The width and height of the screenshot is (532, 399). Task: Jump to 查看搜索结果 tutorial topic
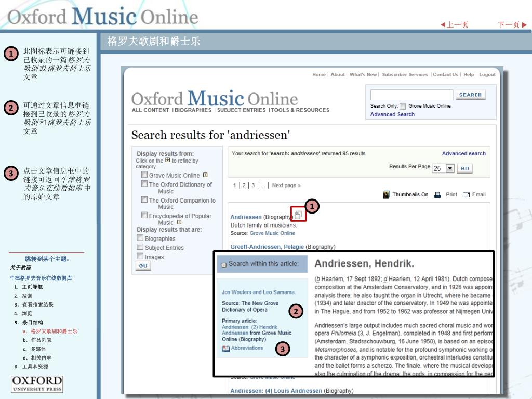click(37, 304)
